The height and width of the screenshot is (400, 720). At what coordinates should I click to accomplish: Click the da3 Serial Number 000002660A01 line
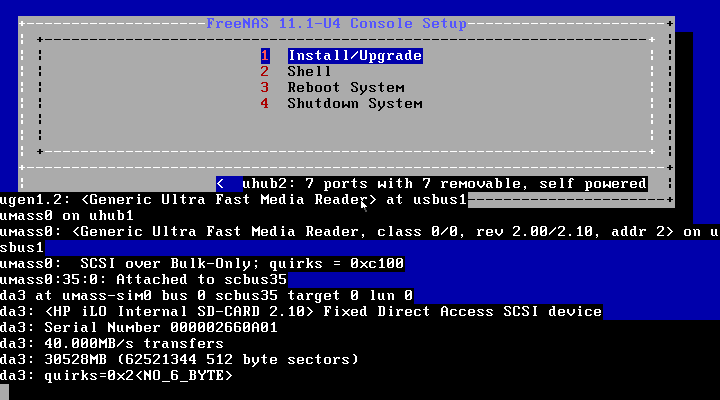pyautogui.click(x=139, y=327)
